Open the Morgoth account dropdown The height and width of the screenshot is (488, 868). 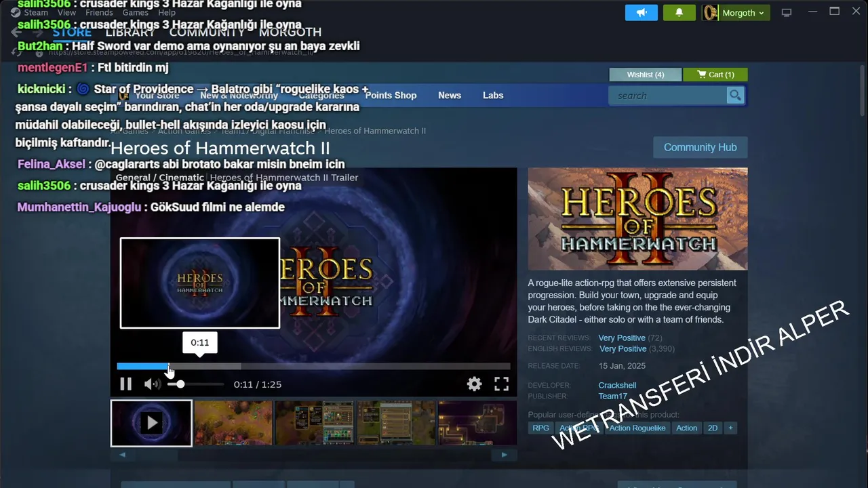(x=743, y=13)
